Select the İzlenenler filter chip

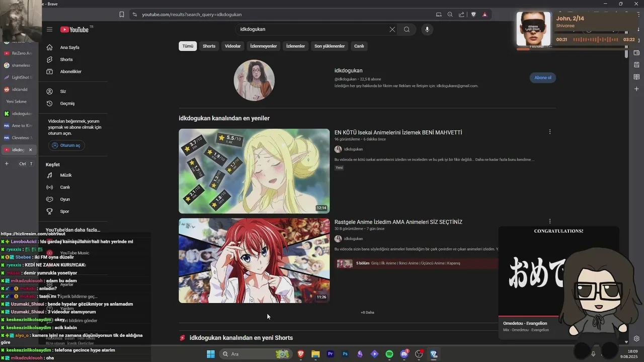[x=295, y=46]
